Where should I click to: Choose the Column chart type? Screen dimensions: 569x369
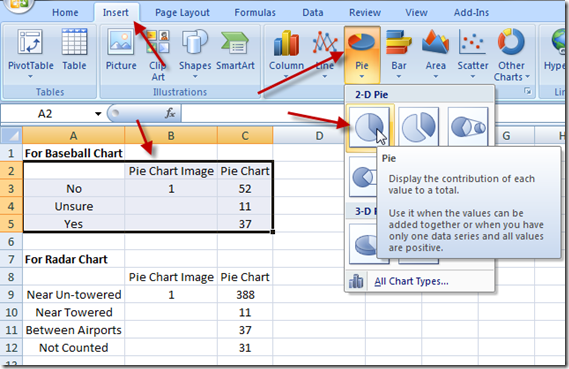tap(286, 54)
